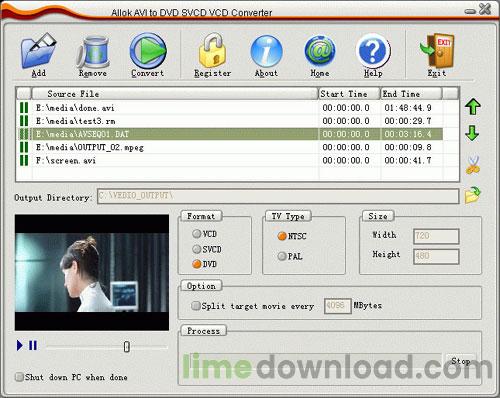The width and height of the screenshot is (500, 398).
Task: Click the Exit door icon
Action: point(437,50)
